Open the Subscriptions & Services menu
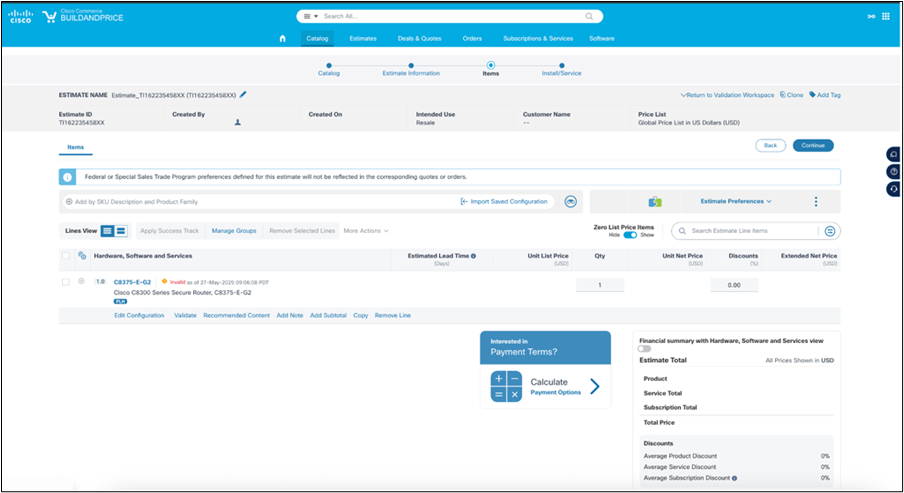904x493 pixels. (538, 39)
